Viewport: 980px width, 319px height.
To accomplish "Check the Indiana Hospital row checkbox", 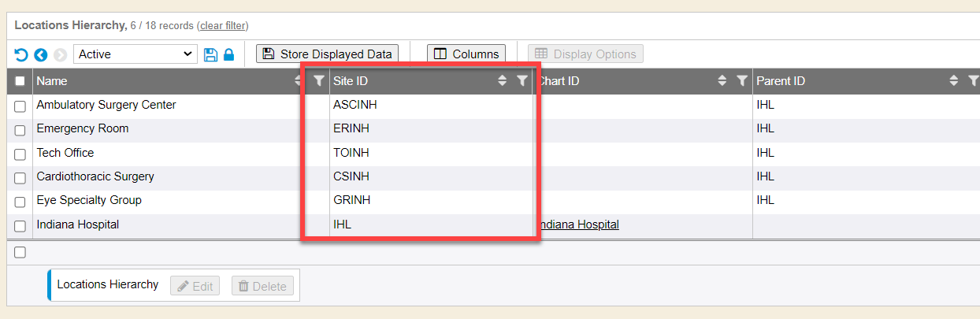I will (20, 226).
